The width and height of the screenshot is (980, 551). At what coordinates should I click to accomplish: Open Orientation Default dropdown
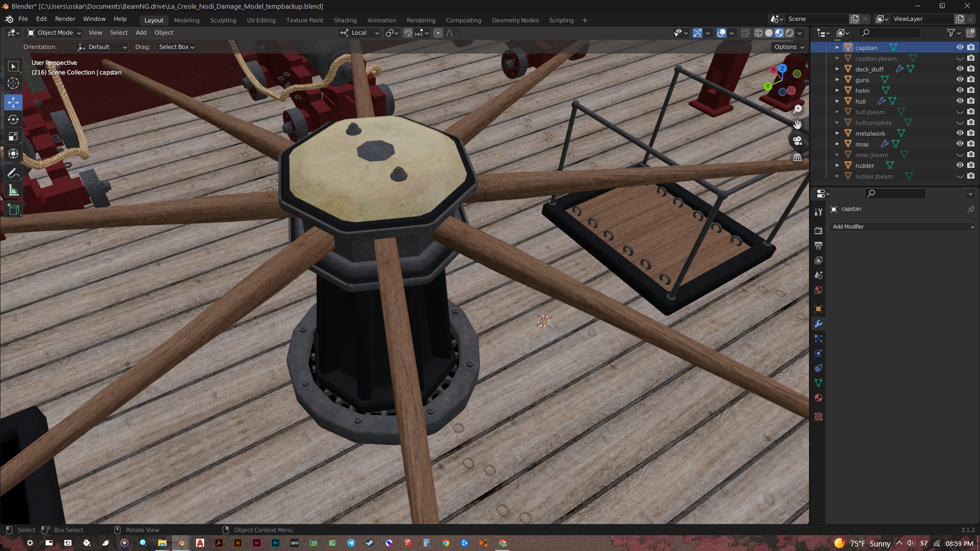click(x=102, y=47)
